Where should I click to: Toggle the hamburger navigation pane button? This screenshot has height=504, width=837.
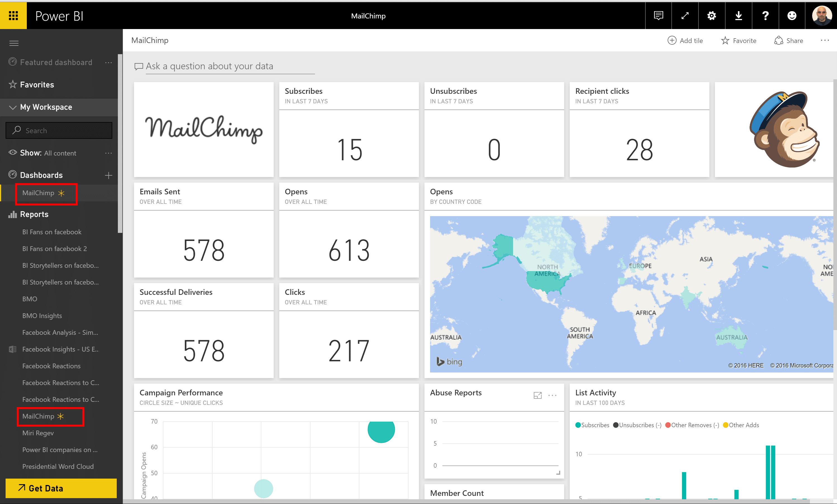click(14, 43)
